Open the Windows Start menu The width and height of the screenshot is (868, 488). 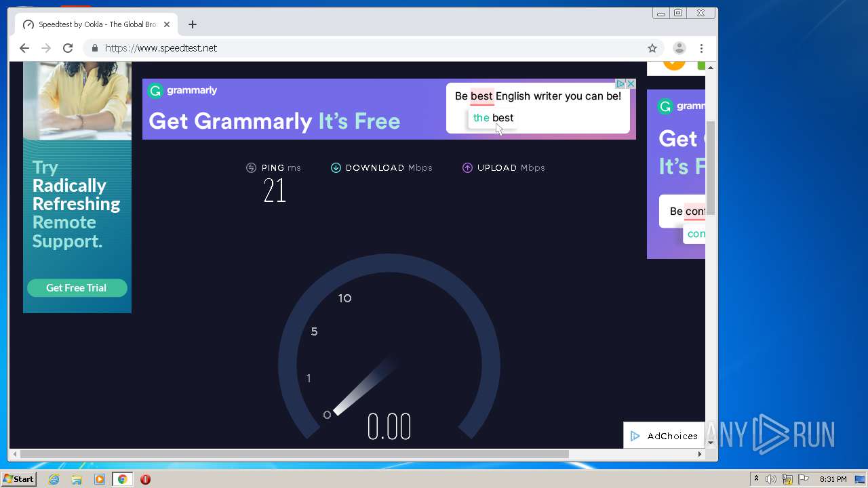click(19, 479)
